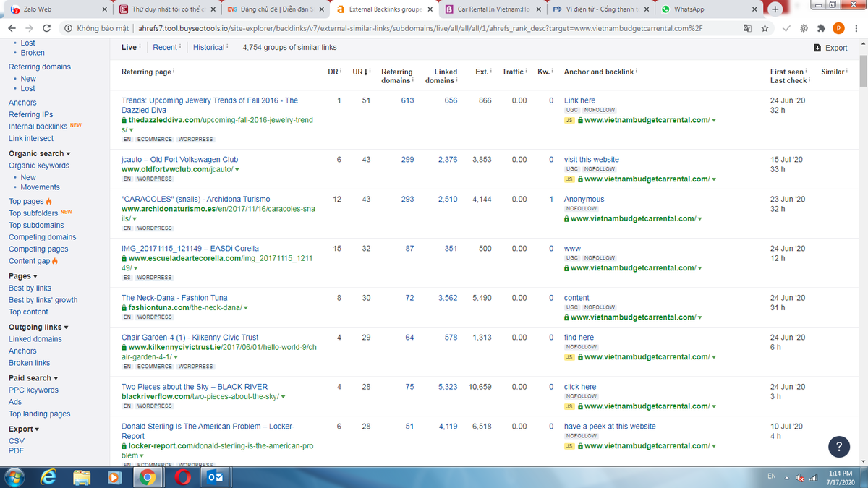868x488 pixels.
Task: Click the volume icon in system tray
Action: [x=801, y=478]
